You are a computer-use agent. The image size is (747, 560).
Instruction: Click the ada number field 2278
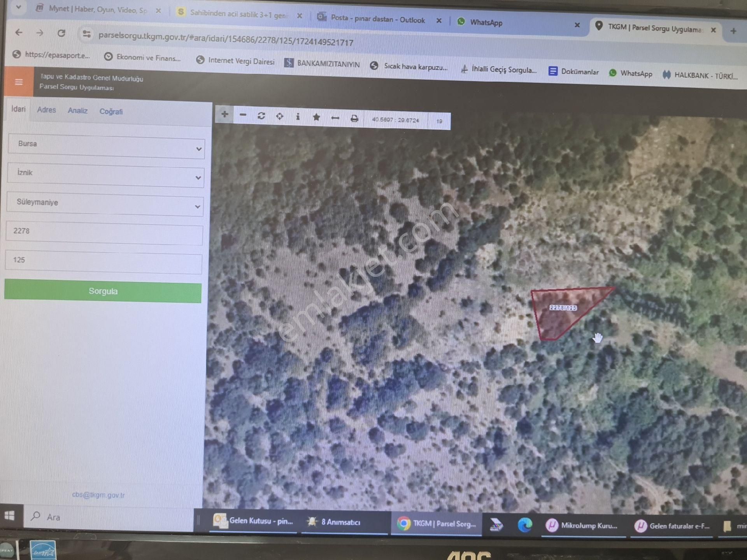[x=104, y=233]
